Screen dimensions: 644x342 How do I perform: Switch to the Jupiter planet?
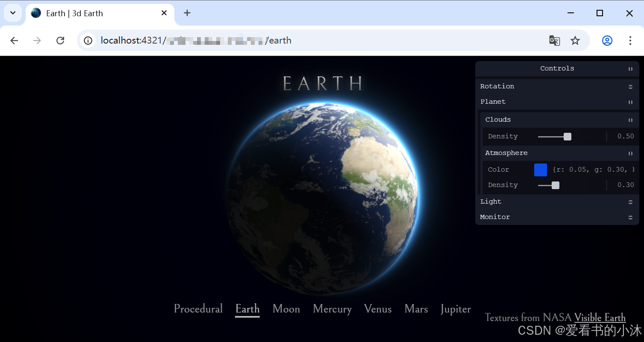(456, 309)
